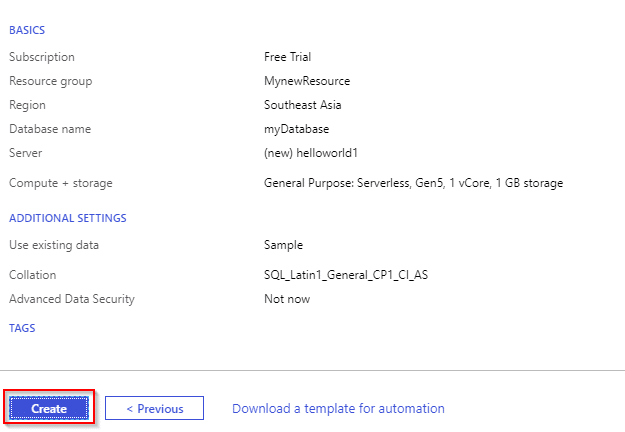Click the Subscription label
Viewport: 625px width, 432px height.
click(x=42, y=57)
